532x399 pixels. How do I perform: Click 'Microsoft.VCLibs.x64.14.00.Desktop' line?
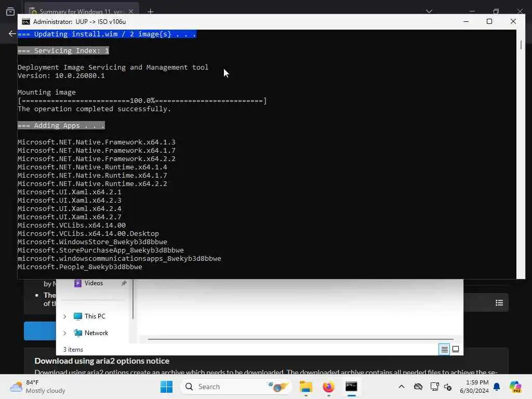(x=88, y=233)
